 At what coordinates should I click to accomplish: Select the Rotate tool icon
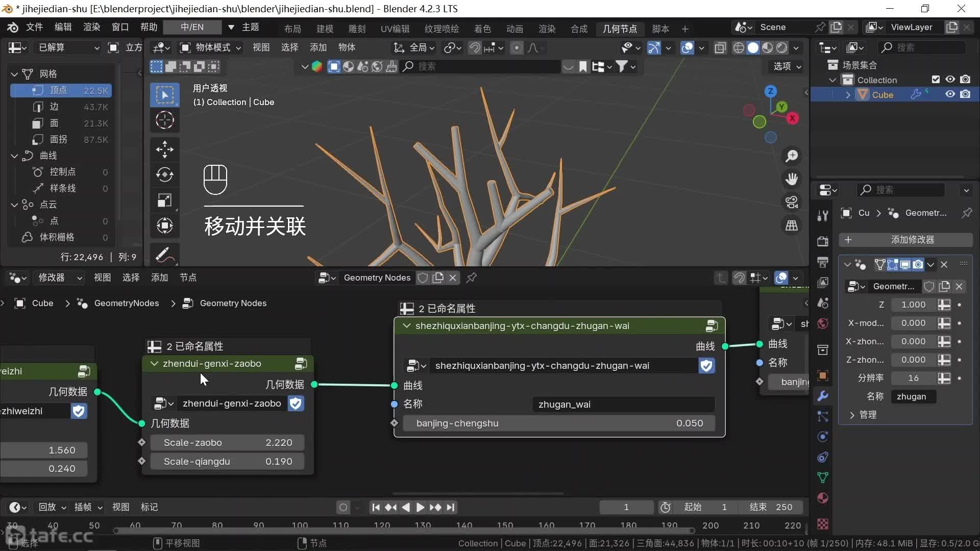pyautogui.click(x=164, y=175)
